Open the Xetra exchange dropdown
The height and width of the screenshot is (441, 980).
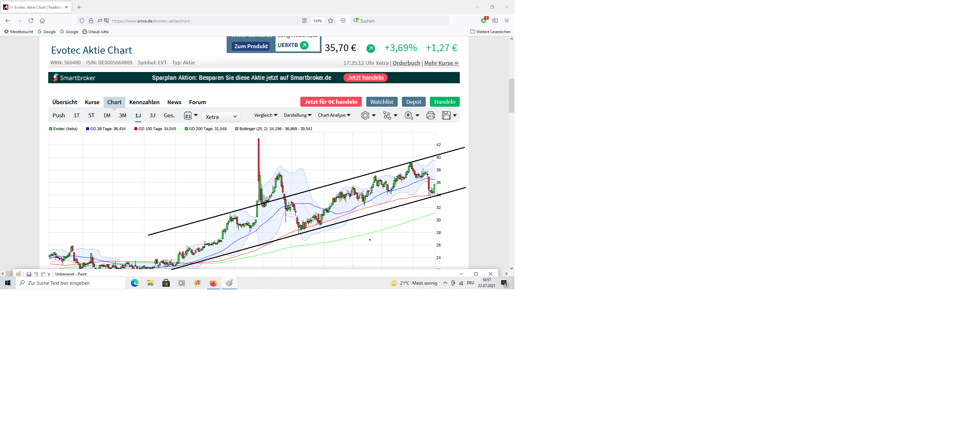coord(221,117)
